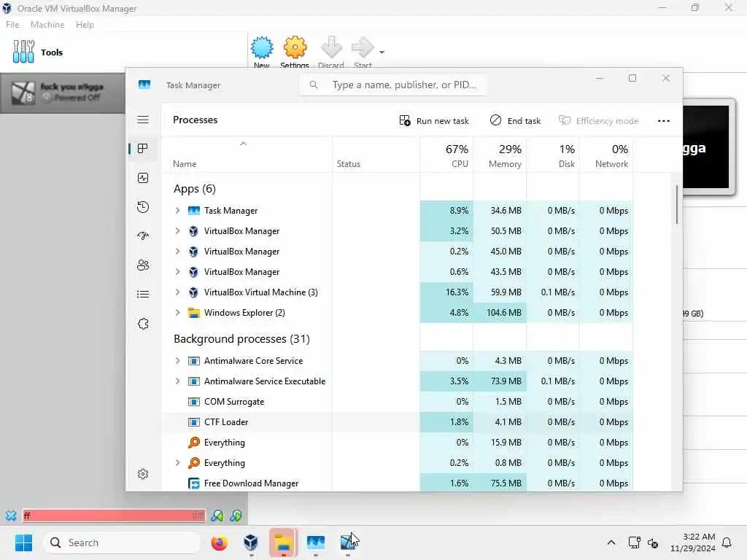Open Users page in Task Manager sidebar
This screenshot has width=747, height=560.
click(x=143, y=265)
